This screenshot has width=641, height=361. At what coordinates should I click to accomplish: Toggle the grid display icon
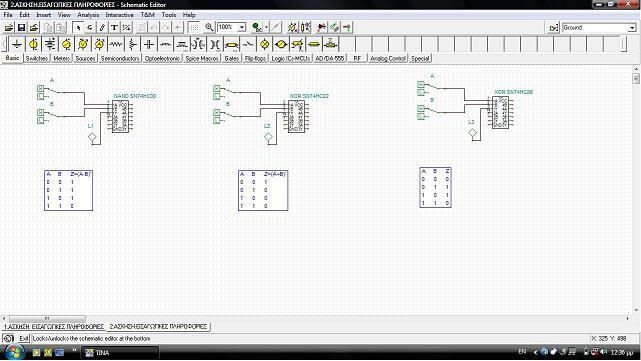tap(194, 27)
